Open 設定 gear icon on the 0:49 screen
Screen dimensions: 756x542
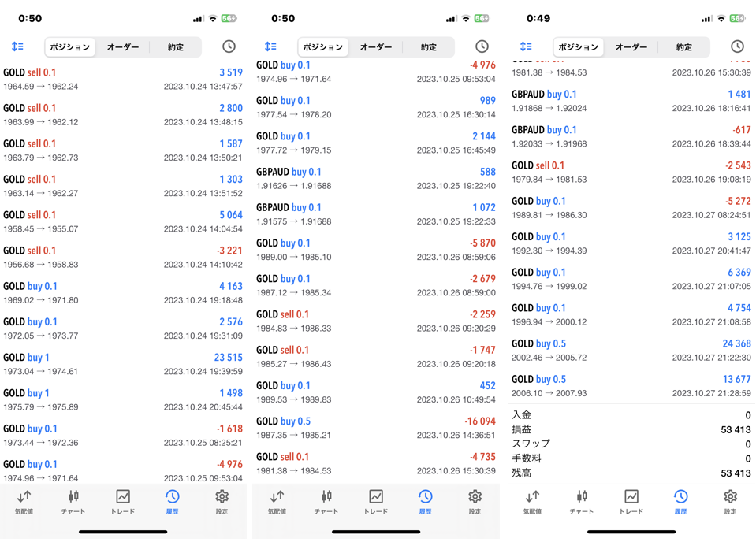coord(730,501)
